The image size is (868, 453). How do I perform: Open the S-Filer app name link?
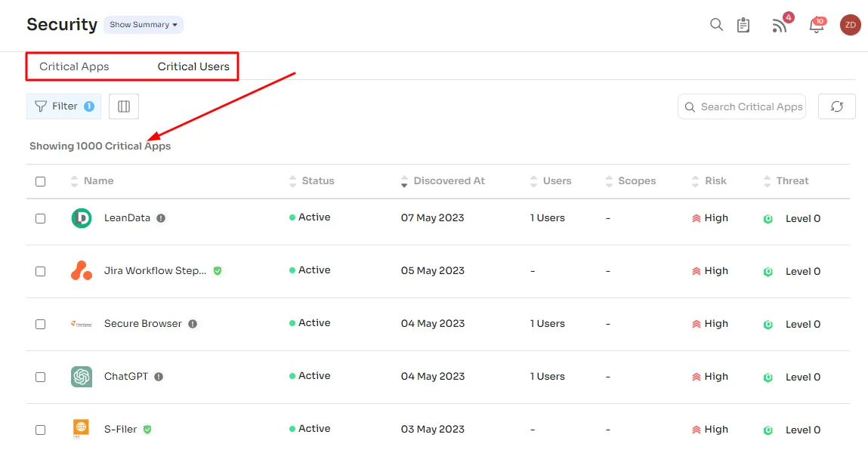point(120,429)
